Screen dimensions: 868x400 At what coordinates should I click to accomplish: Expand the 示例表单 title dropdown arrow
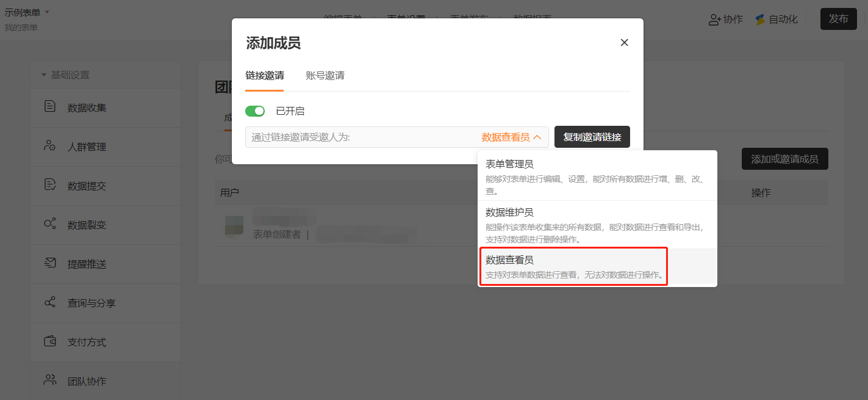47,12
